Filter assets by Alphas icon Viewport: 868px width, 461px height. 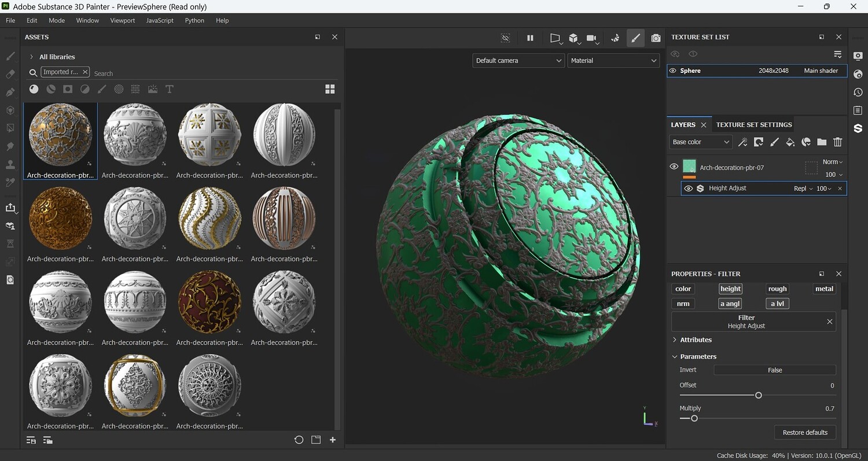pos(119,89)
